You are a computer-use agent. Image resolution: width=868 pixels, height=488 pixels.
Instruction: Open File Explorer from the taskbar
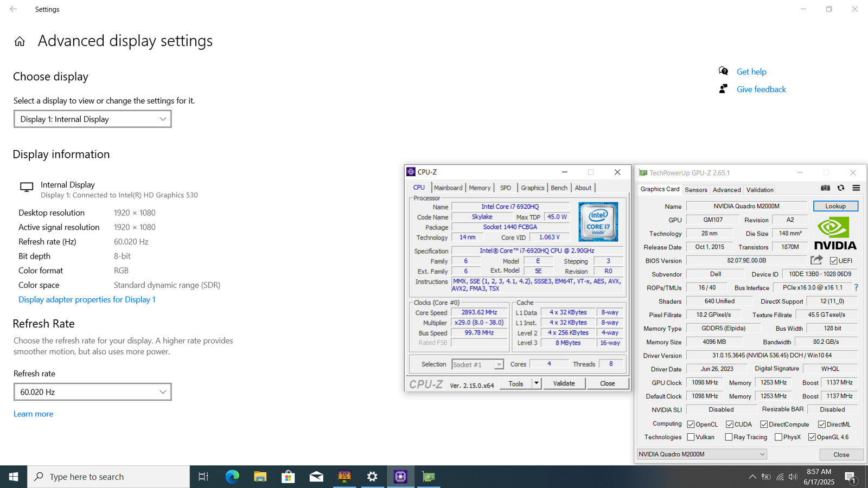pyautogui.click(x=260, y=477)
